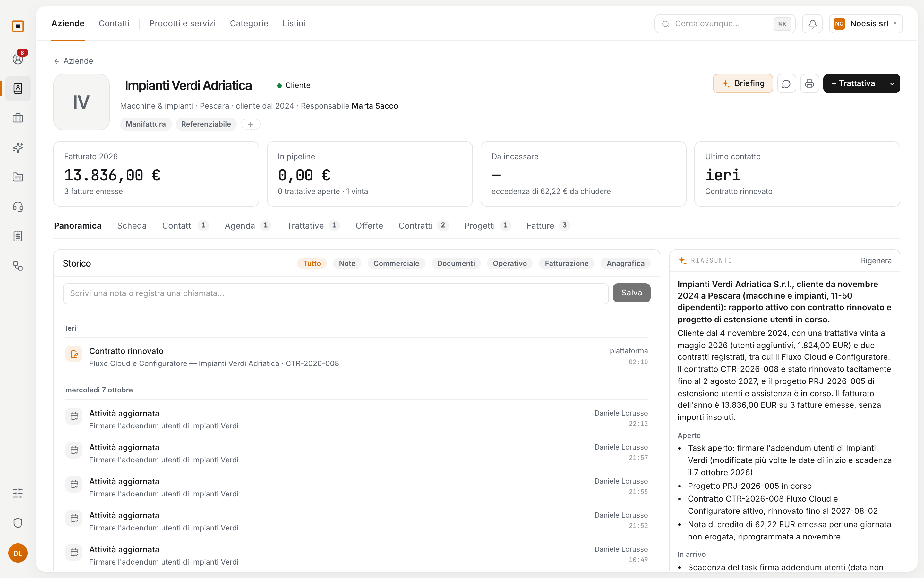The height and width of the screenshot is (578, 924).
Task: Open the settings sliders sidebar icon
Action: pyautogui.click(x=18, y=493)
